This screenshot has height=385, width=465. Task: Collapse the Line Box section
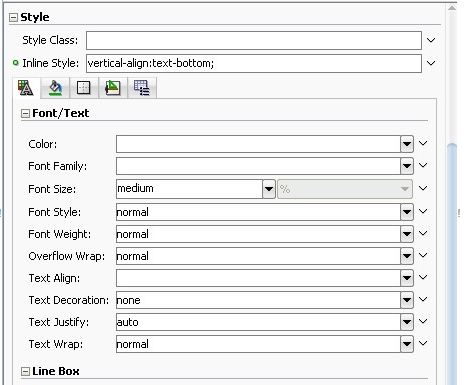tap(25, 371)
